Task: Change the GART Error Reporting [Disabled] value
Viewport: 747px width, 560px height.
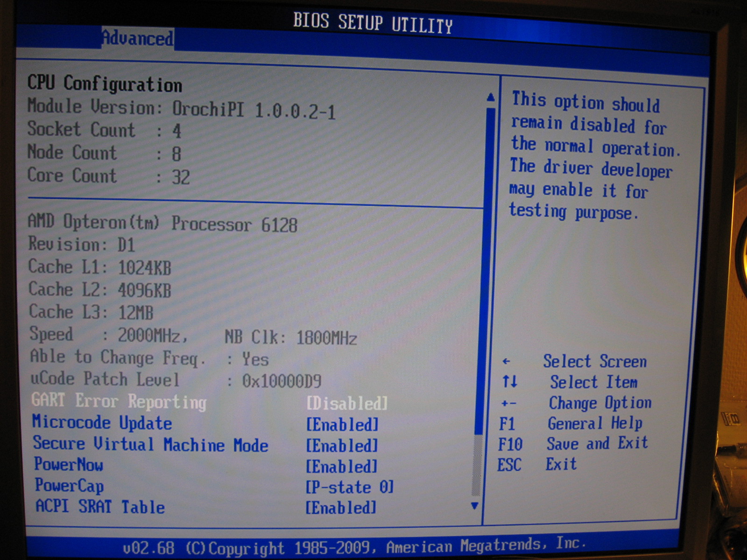Action: (x=347, y=404)
